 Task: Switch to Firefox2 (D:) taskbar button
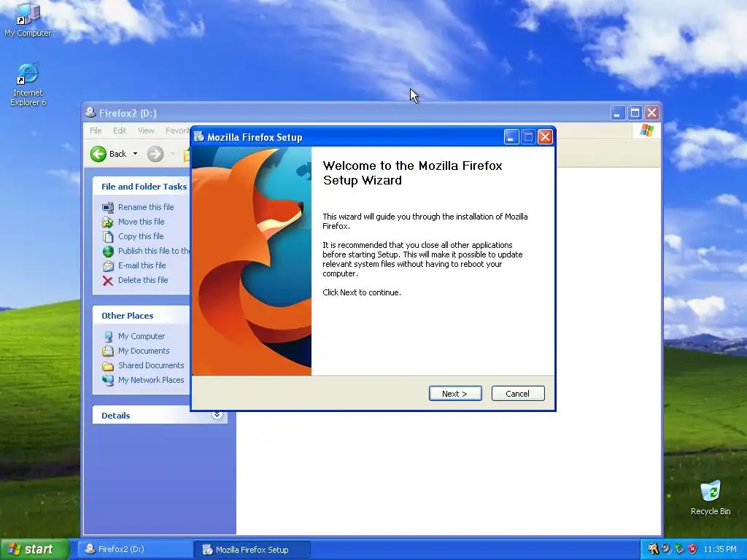click(135, 549)
